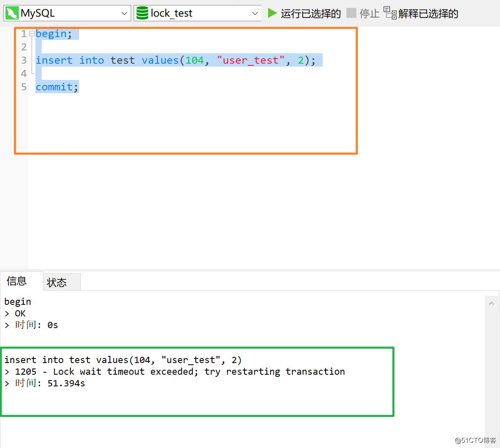
Task: Click the green run-selected play icon
Action: click(272, 13)
